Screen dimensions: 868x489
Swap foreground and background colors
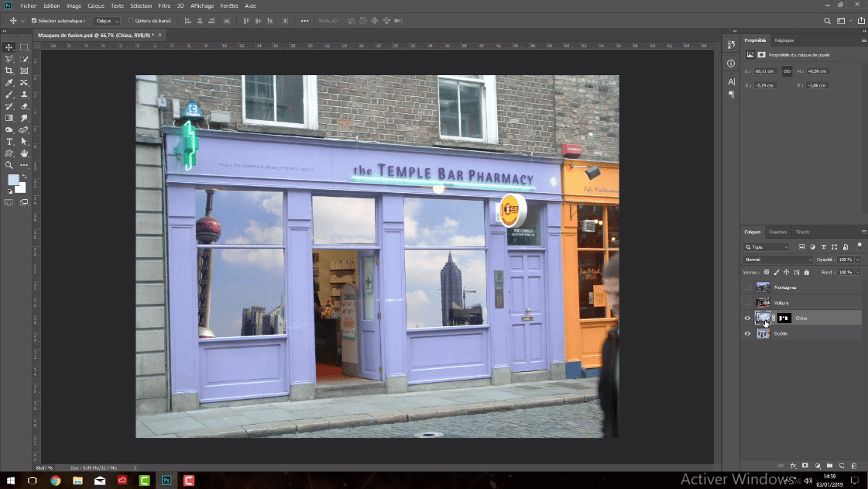[x=24, y=177]
